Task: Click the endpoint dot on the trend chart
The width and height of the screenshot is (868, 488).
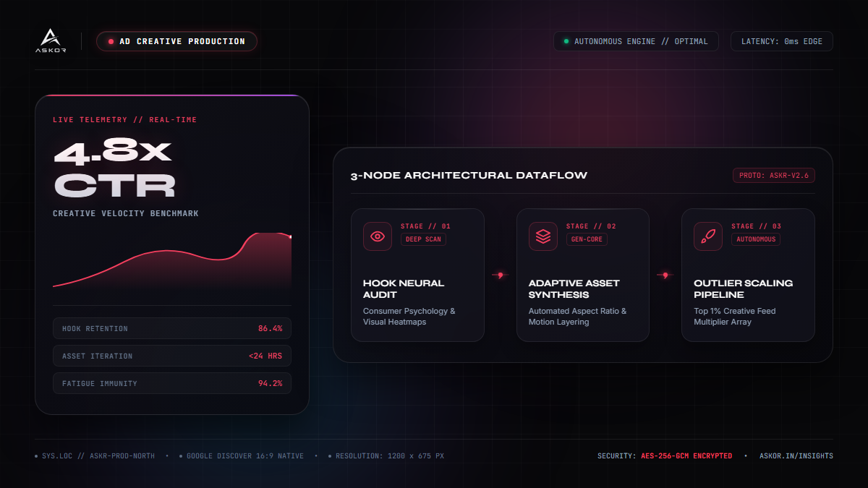Action: coord(290,236)
